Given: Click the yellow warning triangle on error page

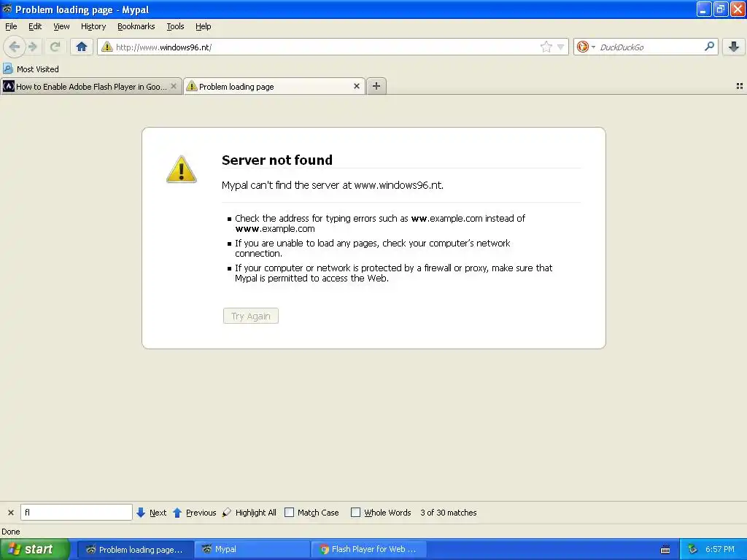Looking at the screenshot, I should [x=181, y=169].
